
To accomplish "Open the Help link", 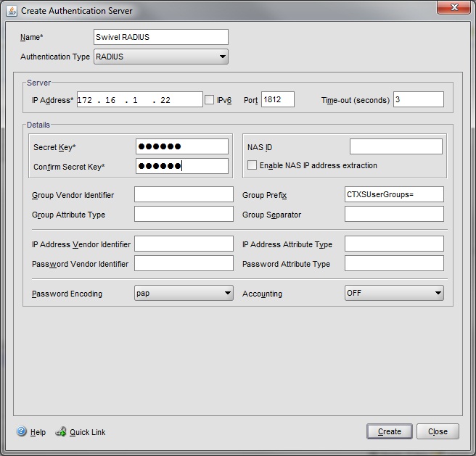I will pos(38,432).
